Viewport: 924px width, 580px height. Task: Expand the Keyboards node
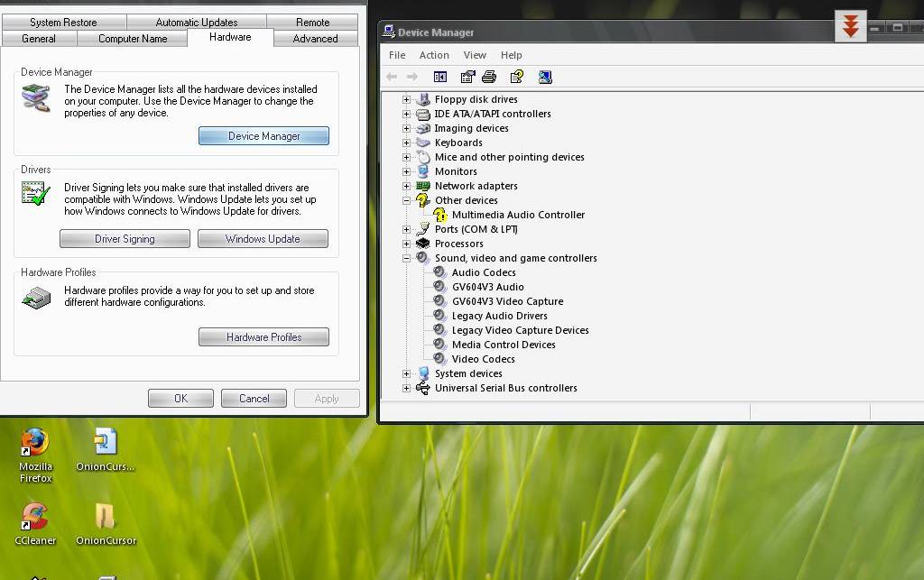point(407,143)
